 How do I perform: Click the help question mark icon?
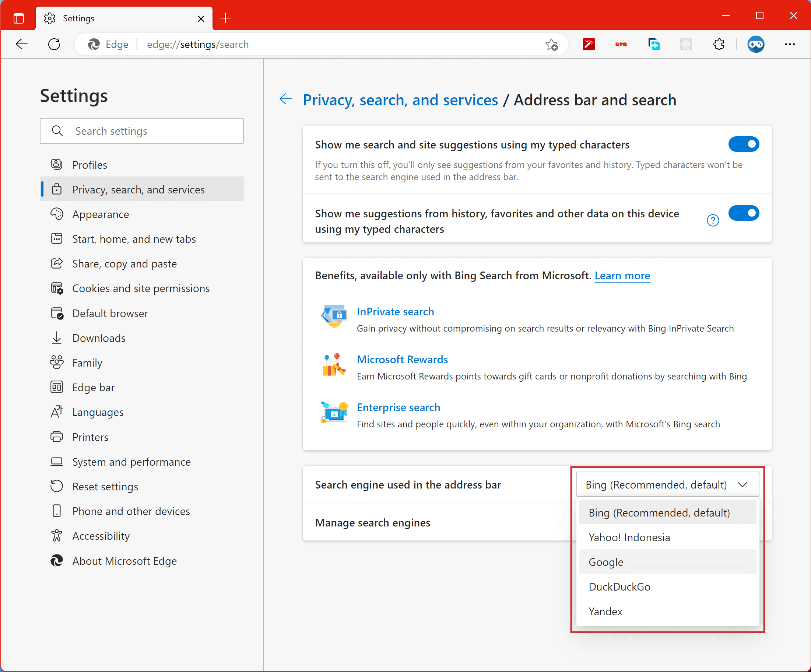click(713, 221)
